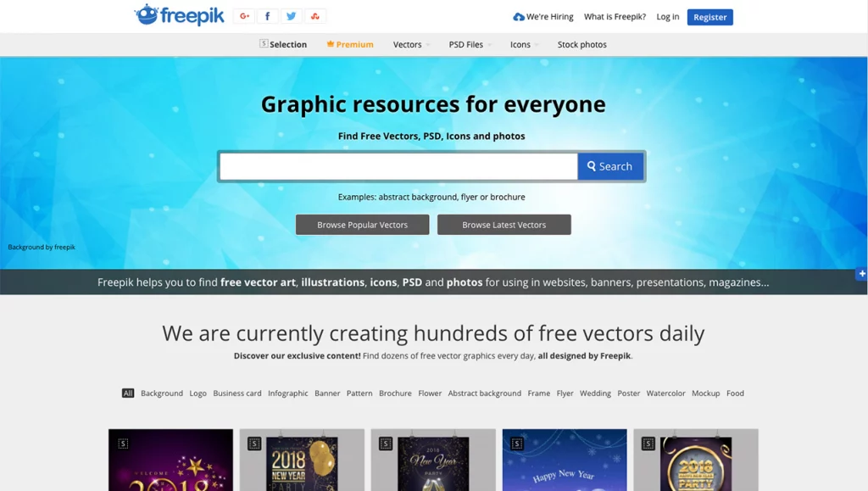This screenshot has width=868, height=491.
Task: Click the magnifier icon inside the Search button
Action: (x=592, y=166)
